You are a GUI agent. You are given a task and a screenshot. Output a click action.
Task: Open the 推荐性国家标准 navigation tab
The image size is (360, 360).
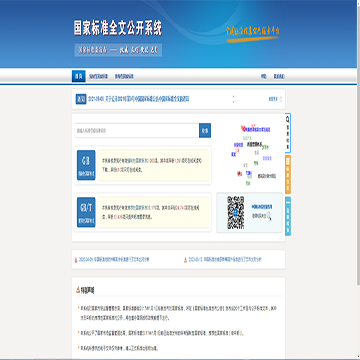[x=124, y=77]
